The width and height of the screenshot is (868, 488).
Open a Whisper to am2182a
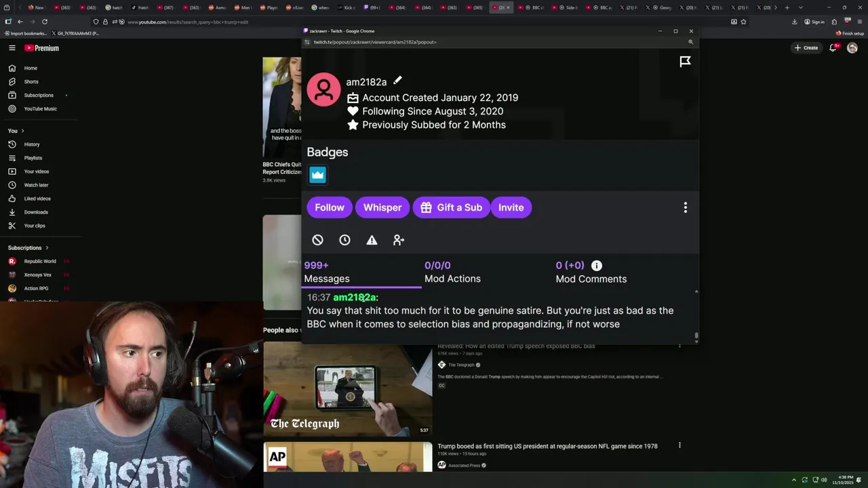[x=382, y=207]
